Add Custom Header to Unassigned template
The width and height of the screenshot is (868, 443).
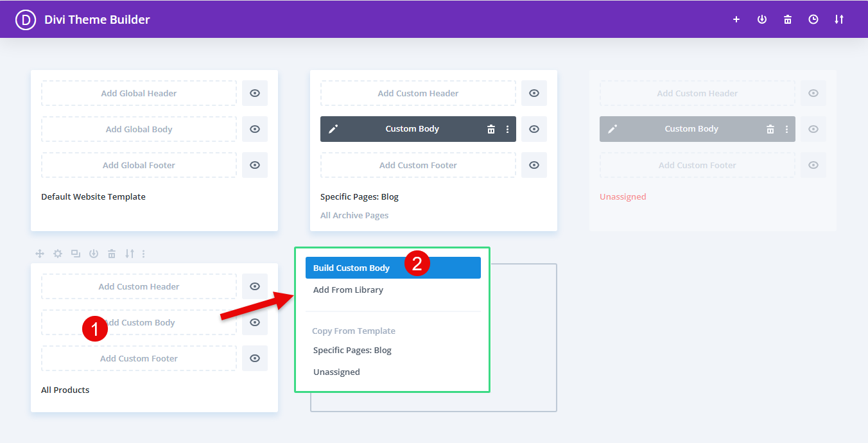coord(697,93)
